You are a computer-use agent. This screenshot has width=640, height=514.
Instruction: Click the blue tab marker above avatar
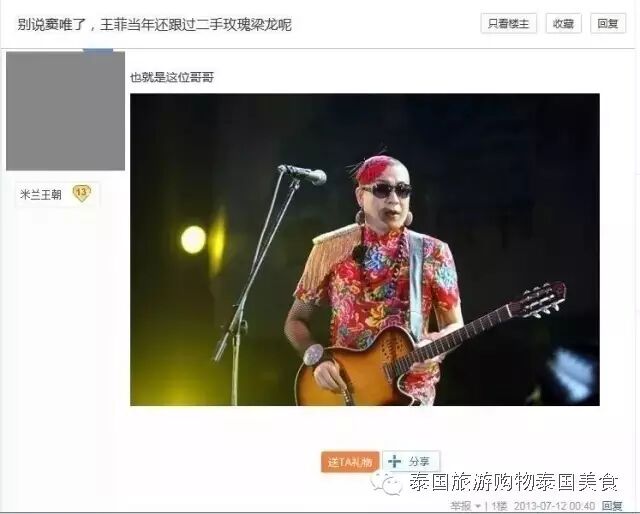[x=98, y=50]
